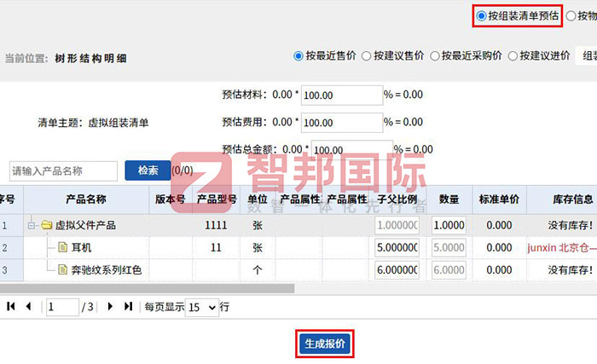Collapse the 虚拟父件产品 tree node
This screenshot has width=597, height=364.
[x=32, y=226]
